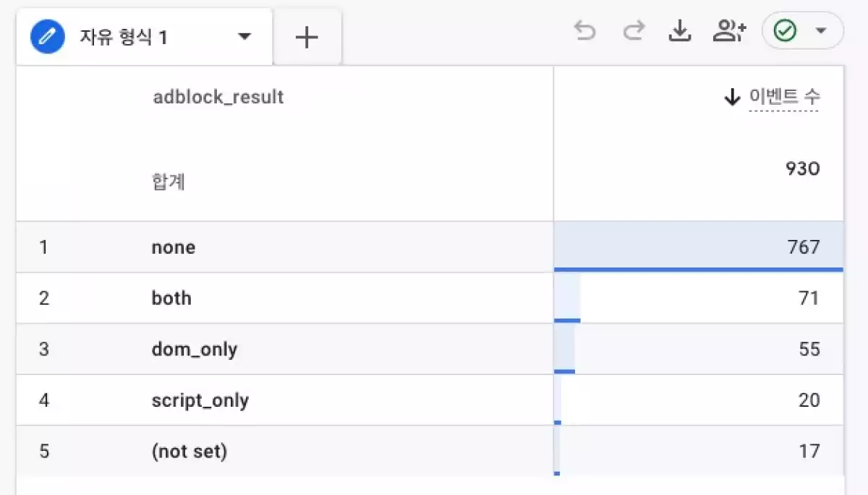Click the descending sort arrow icon
The width and height of the screenshot is (868, 495).
[733, 97]
